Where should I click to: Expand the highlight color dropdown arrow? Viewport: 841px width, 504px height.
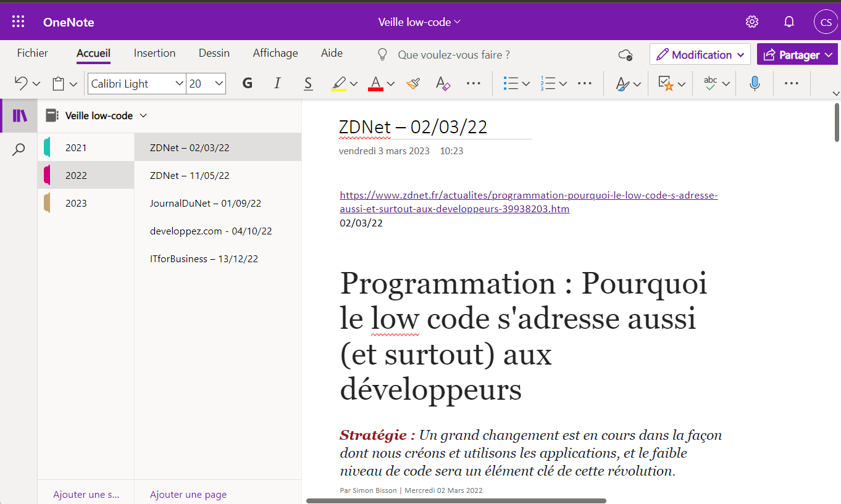354,84
